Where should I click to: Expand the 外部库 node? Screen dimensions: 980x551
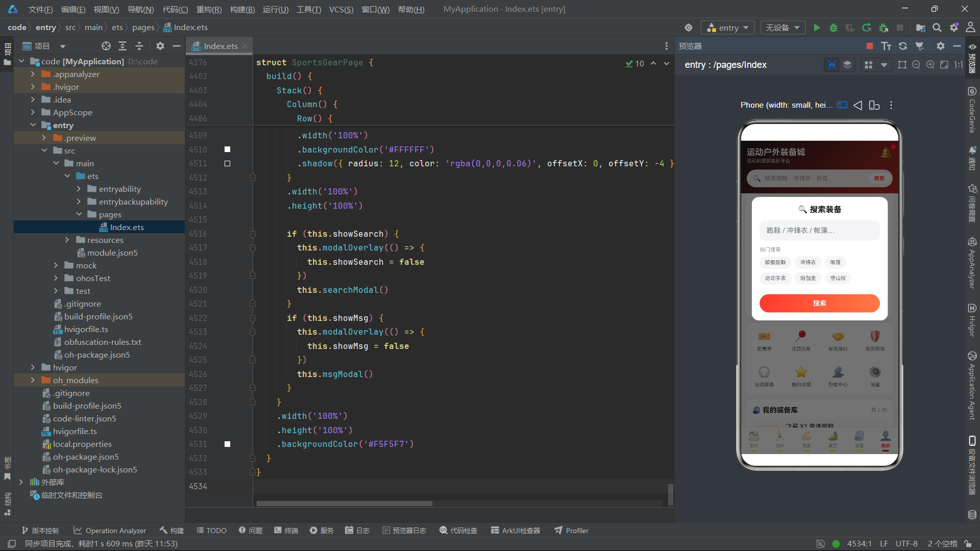(21, 482)
